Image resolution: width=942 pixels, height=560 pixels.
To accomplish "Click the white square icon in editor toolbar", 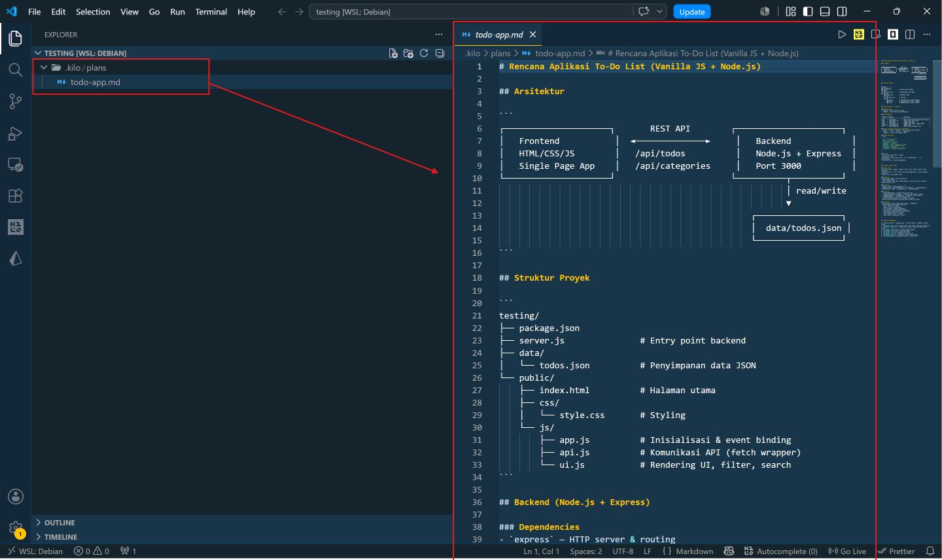I will [893, 35].
